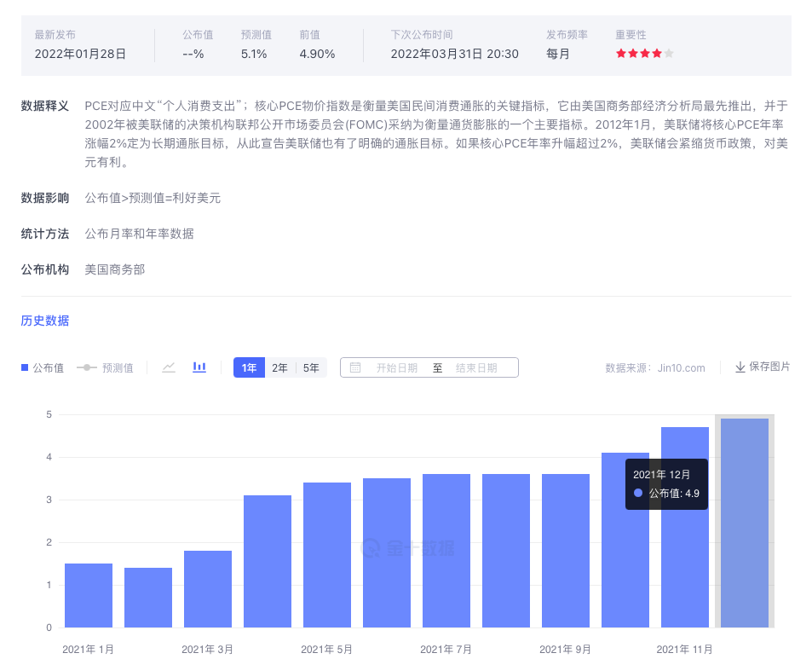Click the bar above 2021年 11月 label
Image resolution: width=812 pixels, height=659 pixels.
684,528
